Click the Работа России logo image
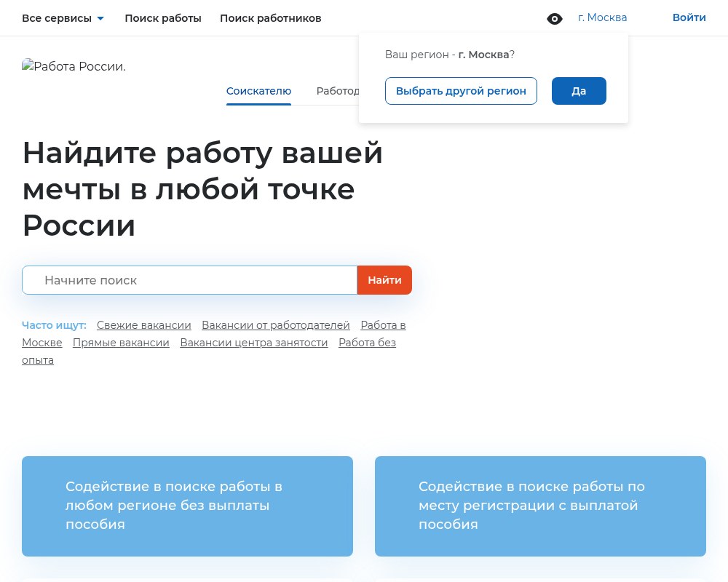728x582 pixels. [x=74, y=66]
